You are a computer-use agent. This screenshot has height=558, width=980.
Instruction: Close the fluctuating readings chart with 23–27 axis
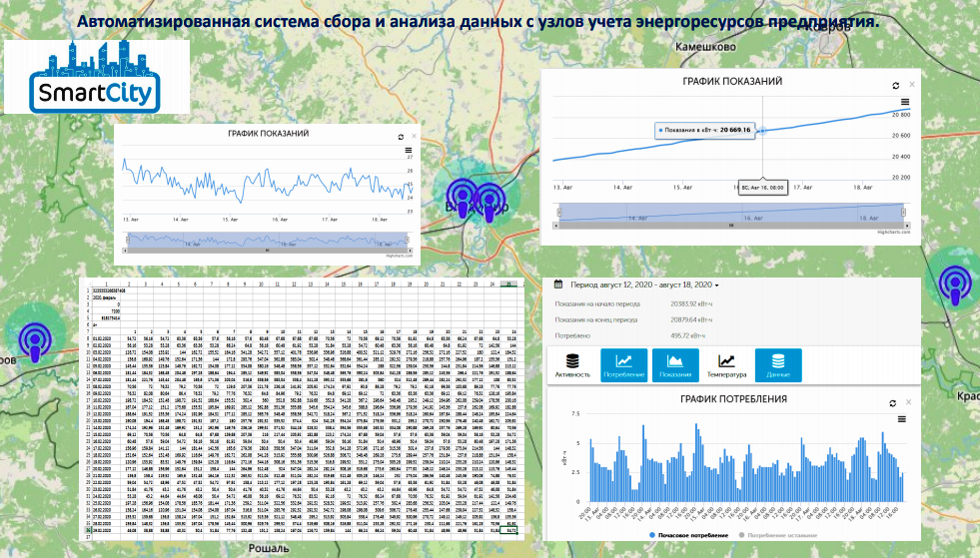coord(414,136)
